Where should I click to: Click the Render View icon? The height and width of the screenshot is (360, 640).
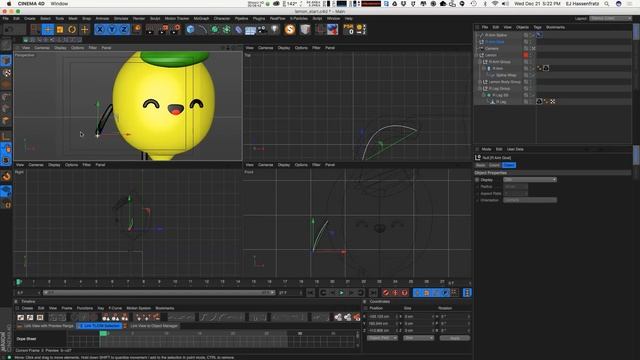pos(150,29)
